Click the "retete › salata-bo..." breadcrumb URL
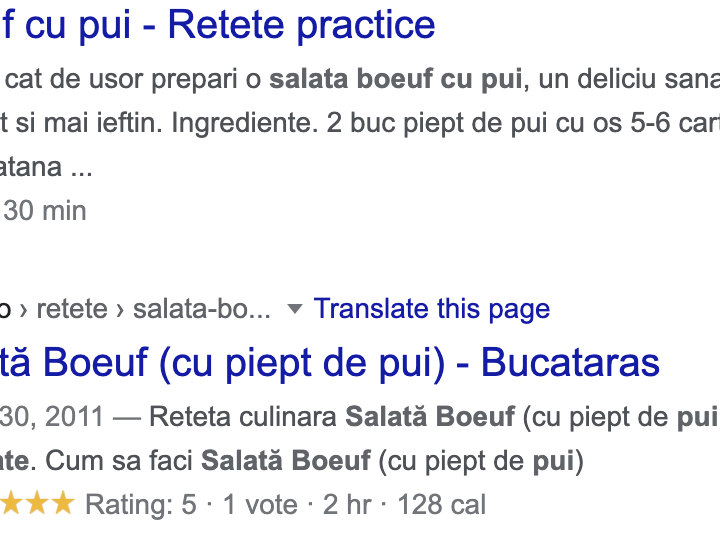 (150, 309)
